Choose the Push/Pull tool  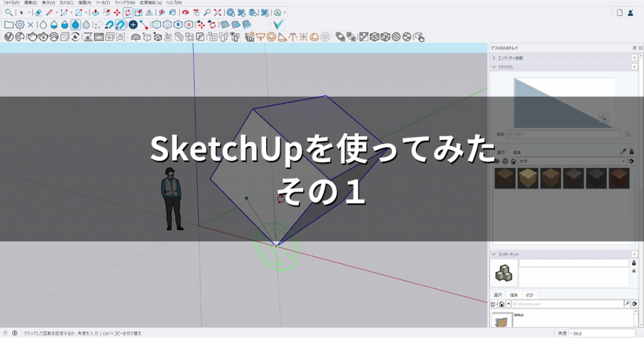click(95, 13)
